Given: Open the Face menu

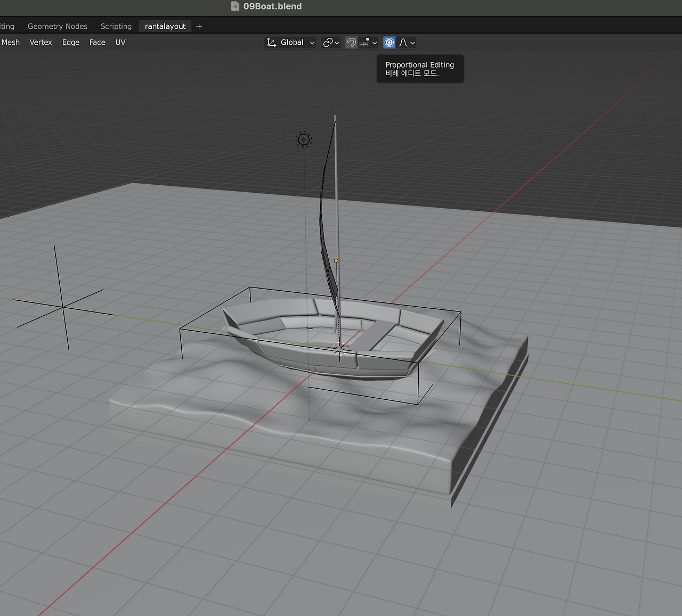Looking at the screenshot, I should point(97,42).
